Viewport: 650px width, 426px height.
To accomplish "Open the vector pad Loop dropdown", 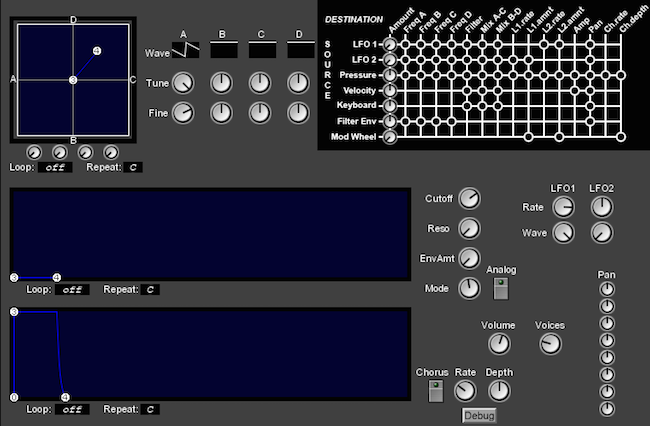I will coord(56,167).
